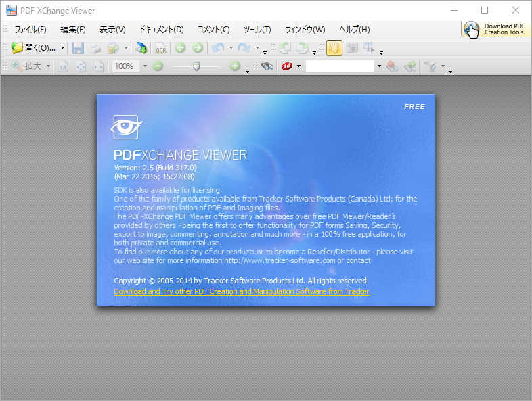Click the Fit Page icon
Image resolution: width=532 pixels, height=401 pixels.
pos(81,66)
